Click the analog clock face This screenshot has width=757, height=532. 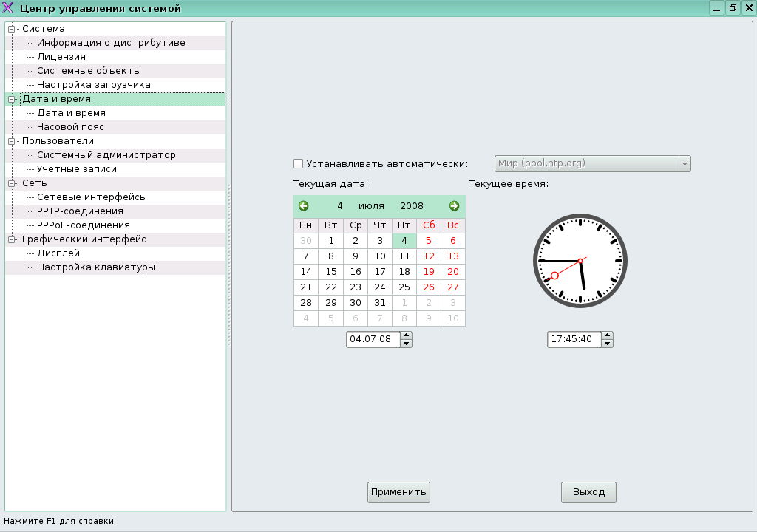point(579,260)
